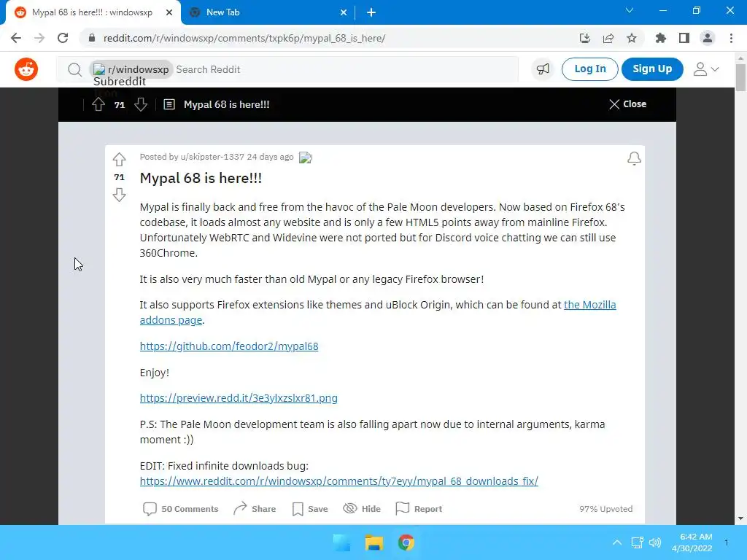747x560 pixels.
Task: Hide this post
Action: (362, 508)
